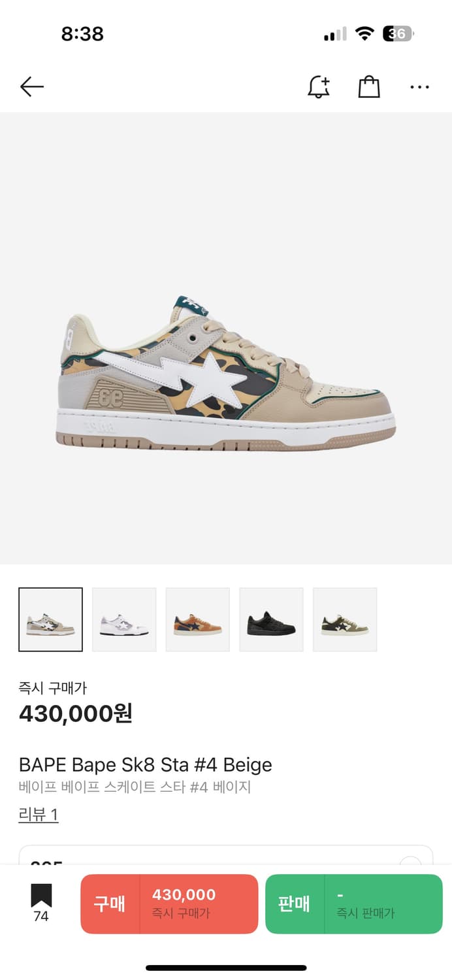Viewport: 452px width, 980px height.
Task: Select the beige camo sneaker thumbnail
Action: pos(51,619)
